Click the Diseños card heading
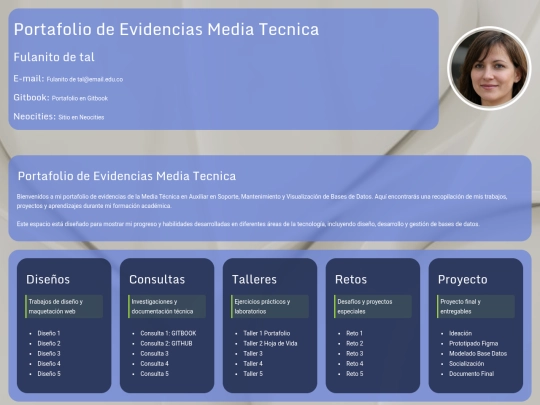The image size is (540, 405). click(x=48, y=279)
